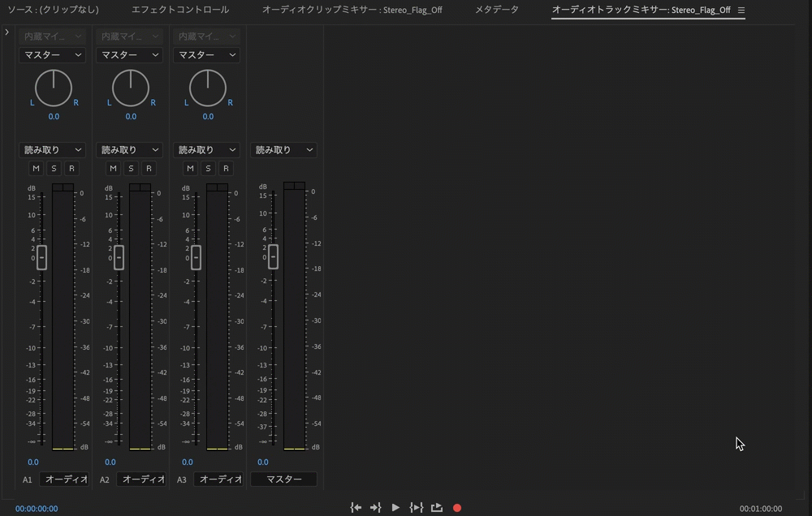Viewport: 812px width, 516px height.
Task: Click the master volume value 0.0
Action: tap(263, 462)
